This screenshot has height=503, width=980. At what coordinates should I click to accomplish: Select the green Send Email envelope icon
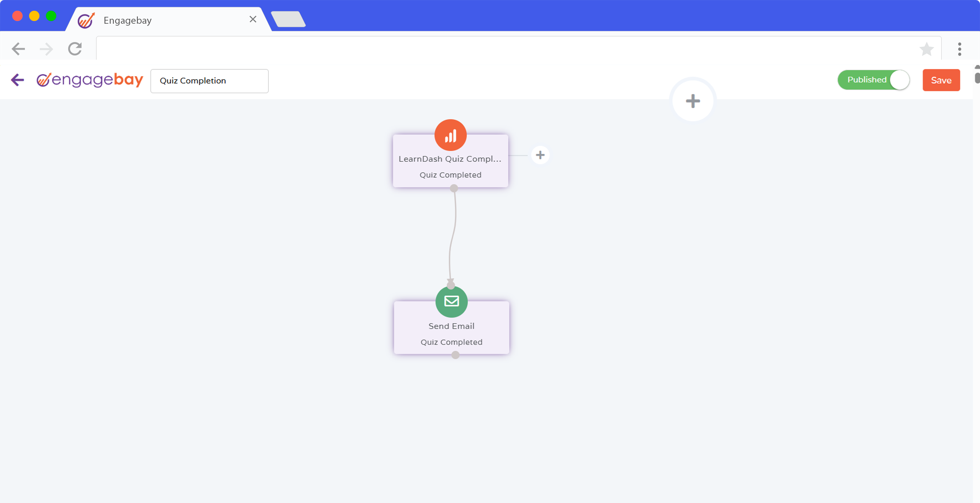tap(452, 301)
